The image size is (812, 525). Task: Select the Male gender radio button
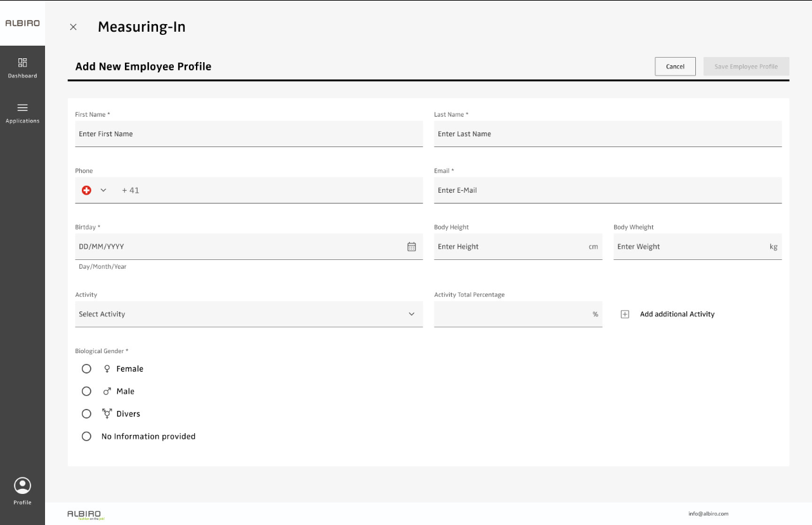86,391
